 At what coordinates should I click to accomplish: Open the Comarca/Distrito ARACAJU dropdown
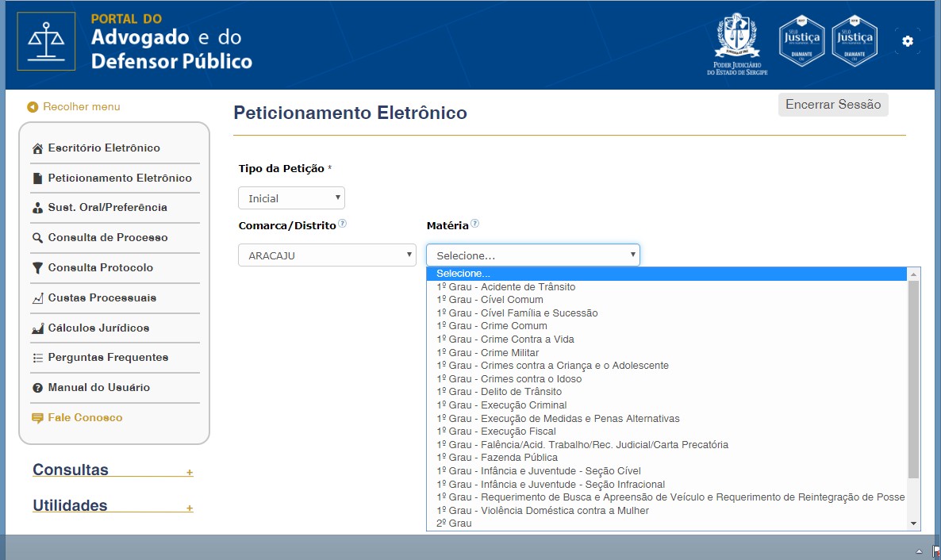tap(327, 255)
